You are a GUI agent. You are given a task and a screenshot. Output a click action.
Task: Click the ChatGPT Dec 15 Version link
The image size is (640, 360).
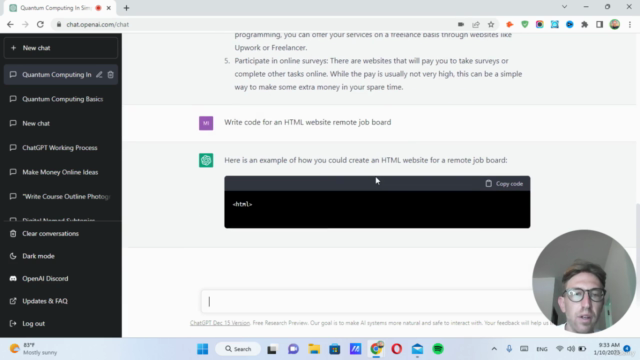pyautogui.click(x=220, y=323)
